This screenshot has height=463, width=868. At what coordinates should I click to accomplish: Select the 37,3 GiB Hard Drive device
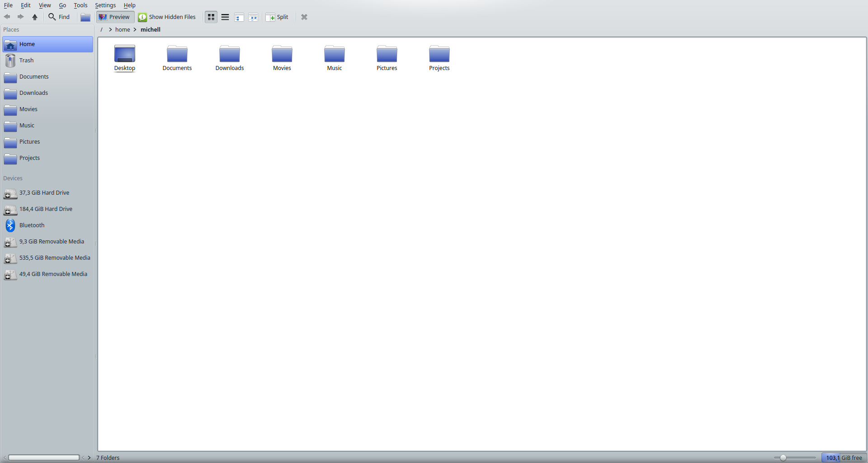47,193
